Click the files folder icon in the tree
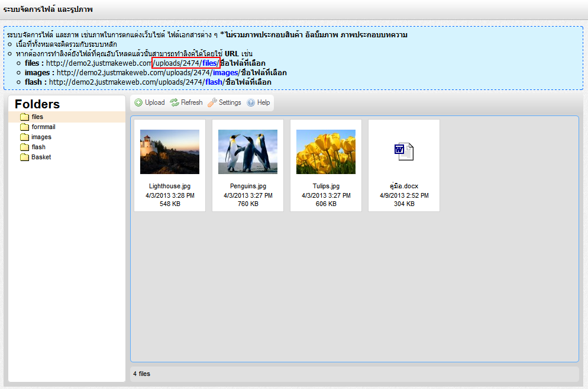588x389 pixels. click(24, 117)
